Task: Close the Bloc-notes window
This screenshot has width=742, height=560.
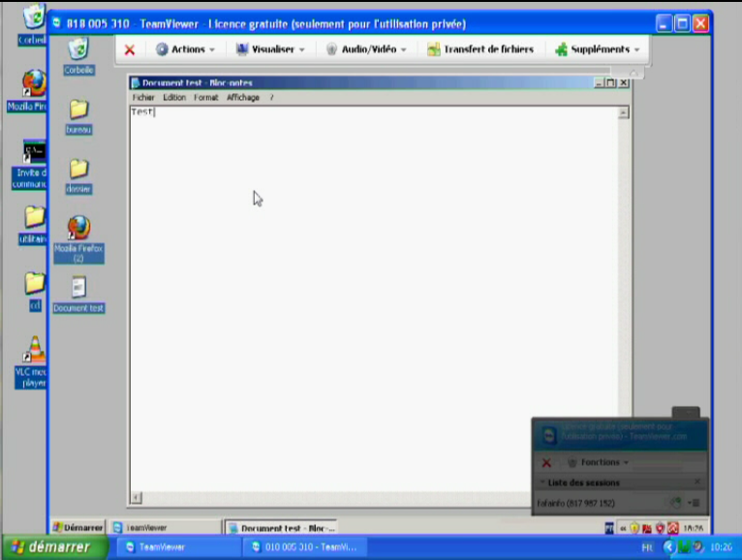Action: tap(624, 83)
